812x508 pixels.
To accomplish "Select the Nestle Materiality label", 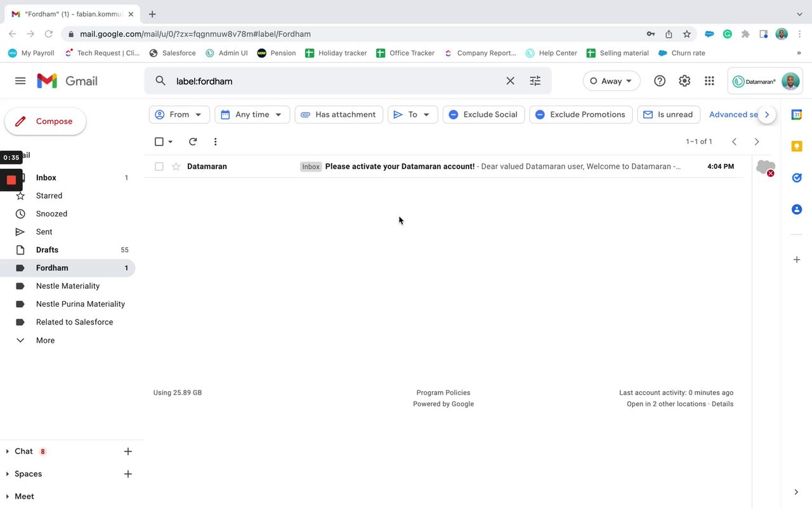I will tap(67, 286).
